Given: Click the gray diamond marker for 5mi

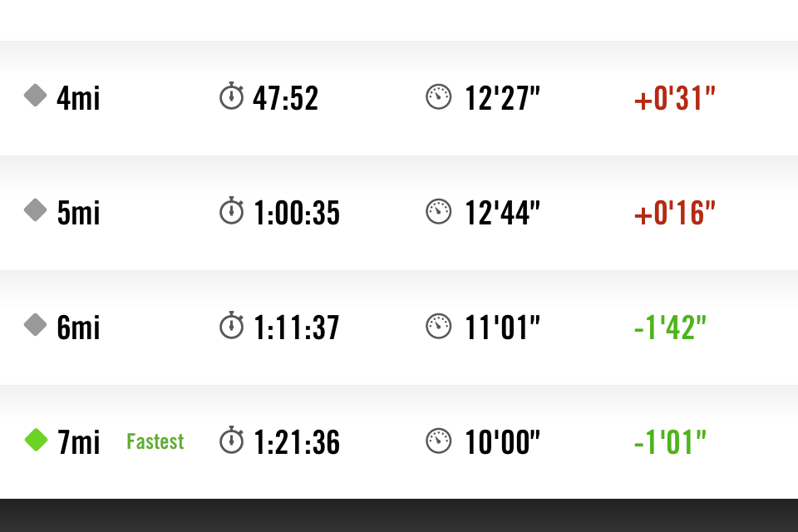Looking at the screenshot, I should point(36,209).
